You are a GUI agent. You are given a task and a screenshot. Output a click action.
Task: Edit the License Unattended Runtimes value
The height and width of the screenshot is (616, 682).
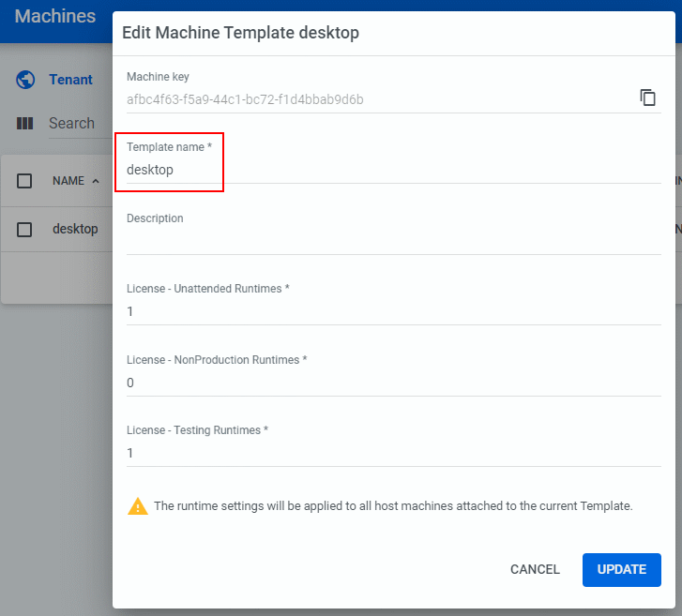(394, 311)
